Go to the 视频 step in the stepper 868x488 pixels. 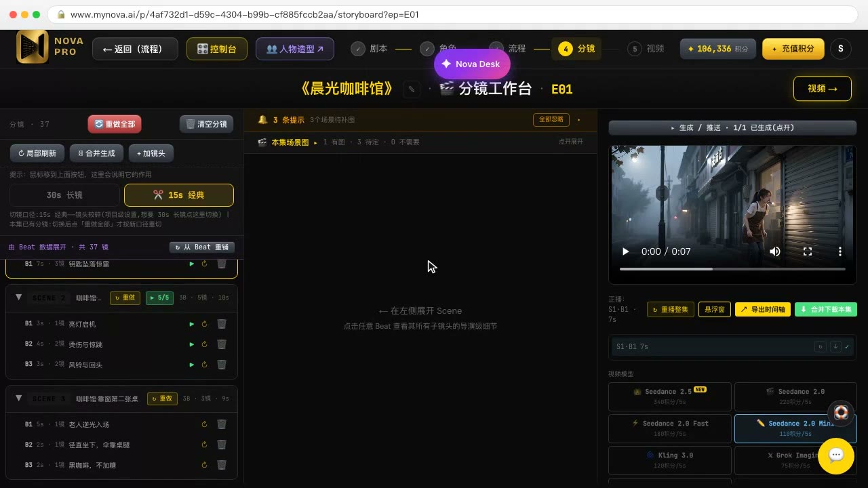[646, 49]
